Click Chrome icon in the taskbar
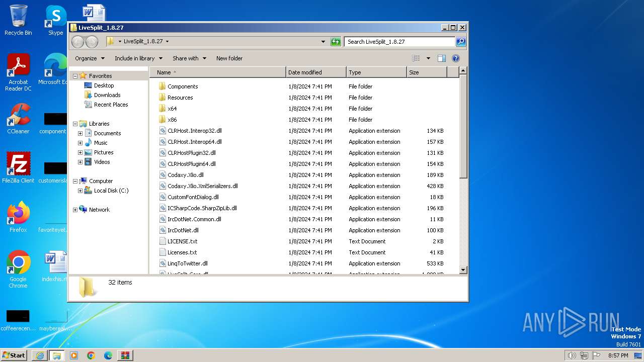This screenshot has width=644, height=362. [x=91, y=355]
